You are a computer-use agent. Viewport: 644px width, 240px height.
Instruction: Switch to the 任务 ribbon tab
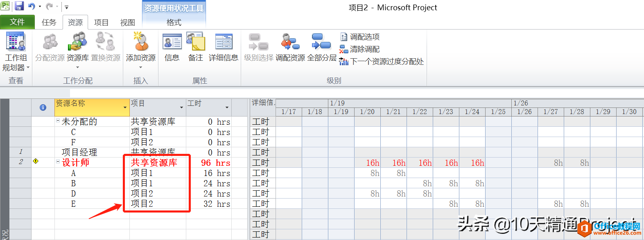[49, 23]
